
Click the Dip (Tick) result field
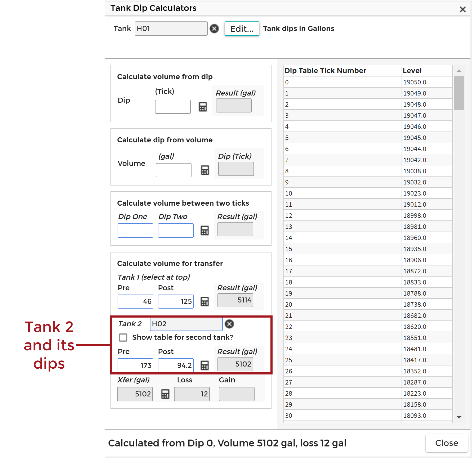[236, 169]
